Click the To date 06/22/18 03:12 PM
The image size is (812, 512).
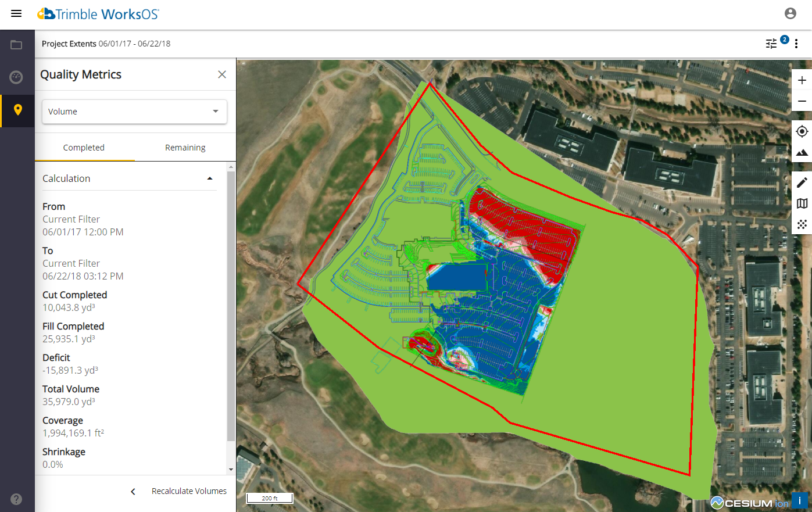83,276
